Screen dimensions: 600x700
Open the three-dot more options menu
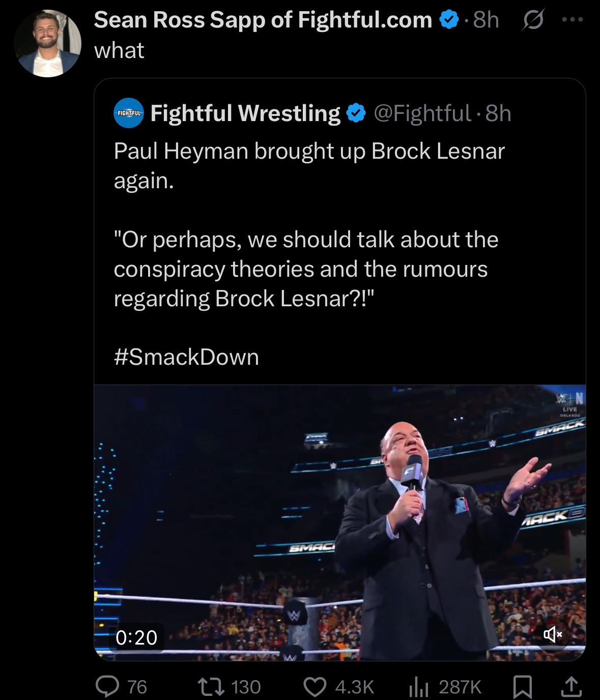point(572,20)
